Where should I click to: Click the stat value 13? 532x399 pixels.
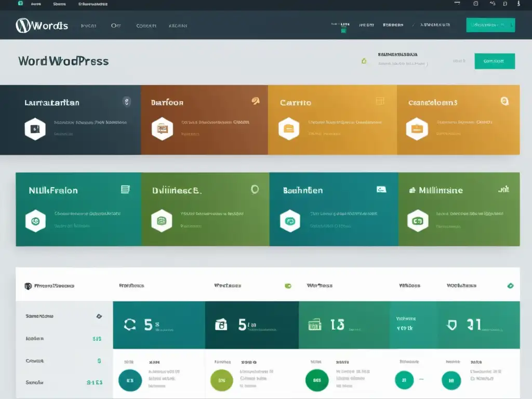(337, 325)
